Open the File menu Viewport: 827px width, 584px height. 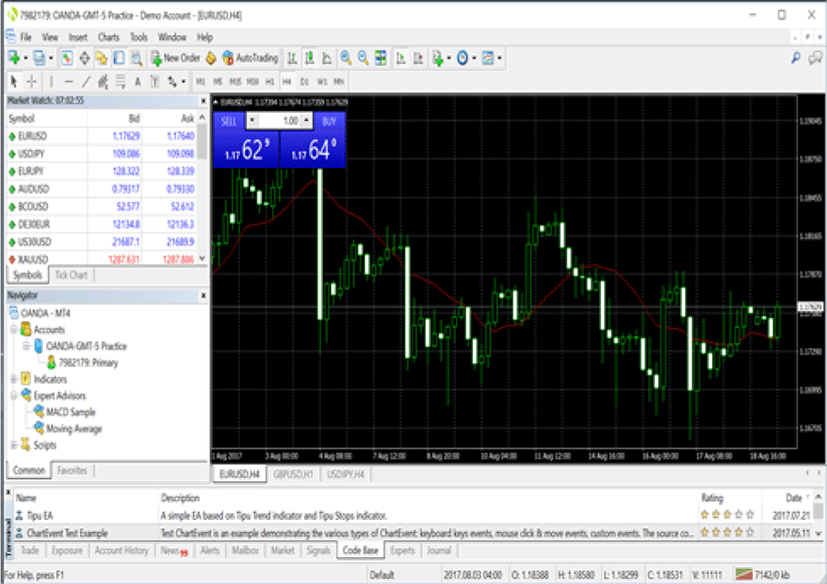coord(26,37)
